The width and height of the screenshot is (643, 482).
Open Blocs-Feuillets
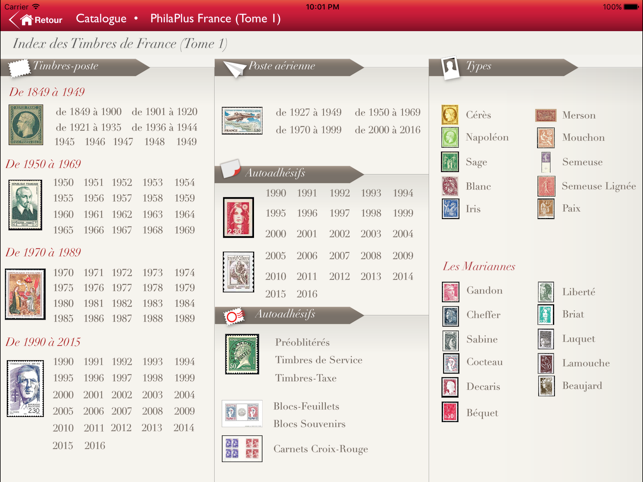pos(306,406)
